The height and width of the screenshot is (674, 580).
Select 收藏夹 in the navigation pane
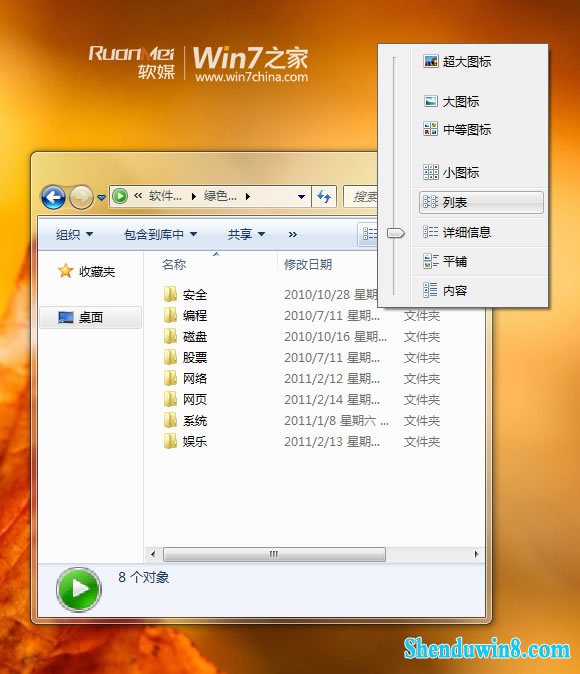(x=87, y=271)
